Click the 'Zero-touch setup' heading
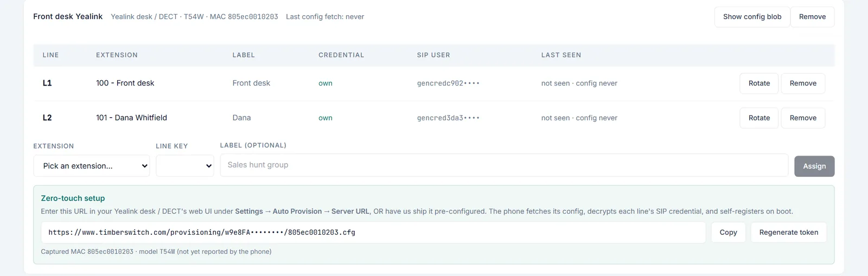Viewport: 868px width, 276px height. pos(73,198)
